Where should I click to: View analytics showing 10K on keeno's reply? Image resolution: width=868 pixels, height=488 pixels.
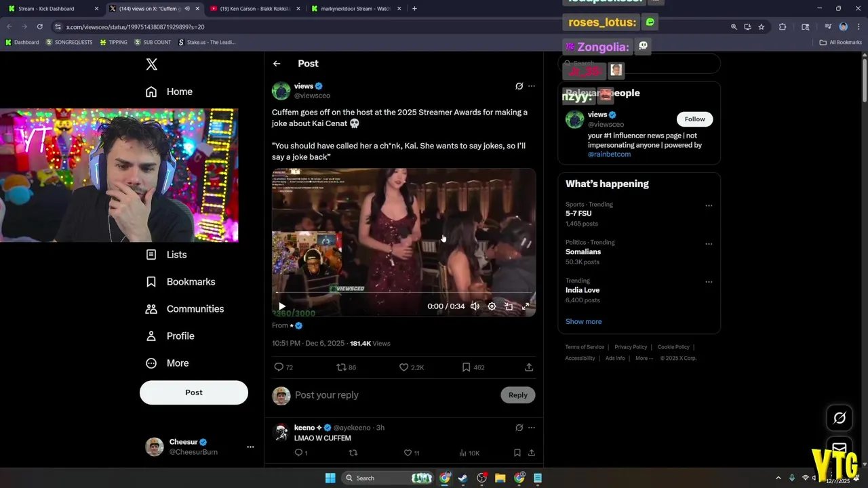(x=469, y=453)
